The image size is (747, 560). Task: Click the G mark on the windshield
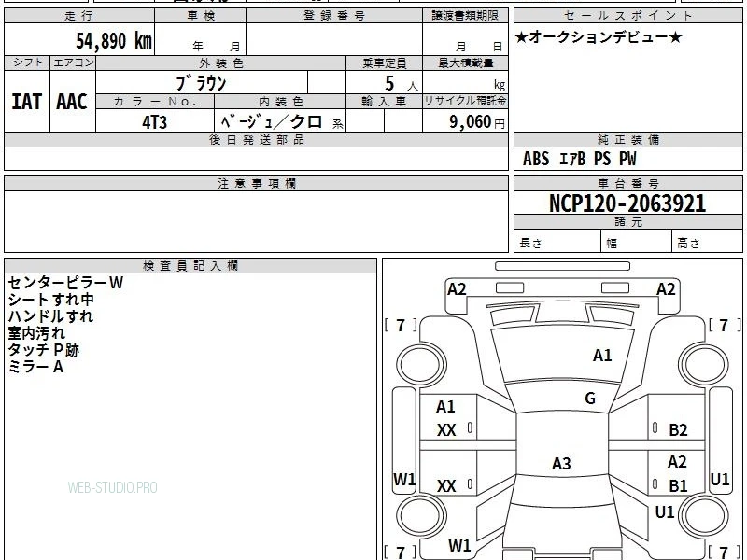(x=590, y=399)
